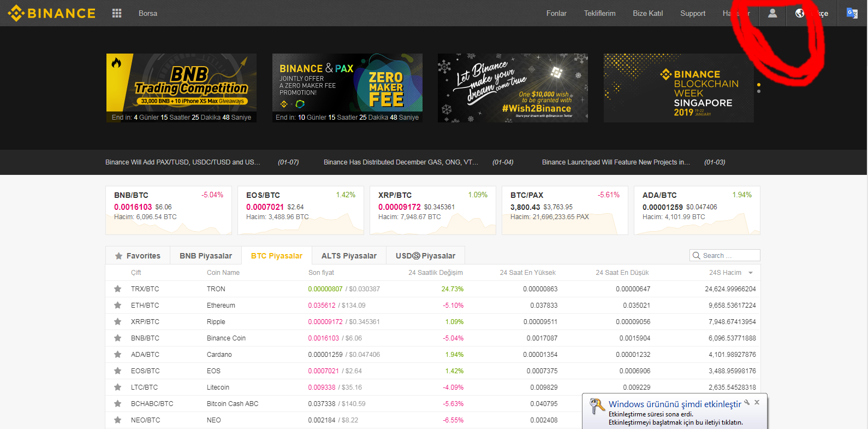The width and height of the screenshot is (868, 429).
Task: Open the BNB Trading Competition banner
Action: [181, 88]
